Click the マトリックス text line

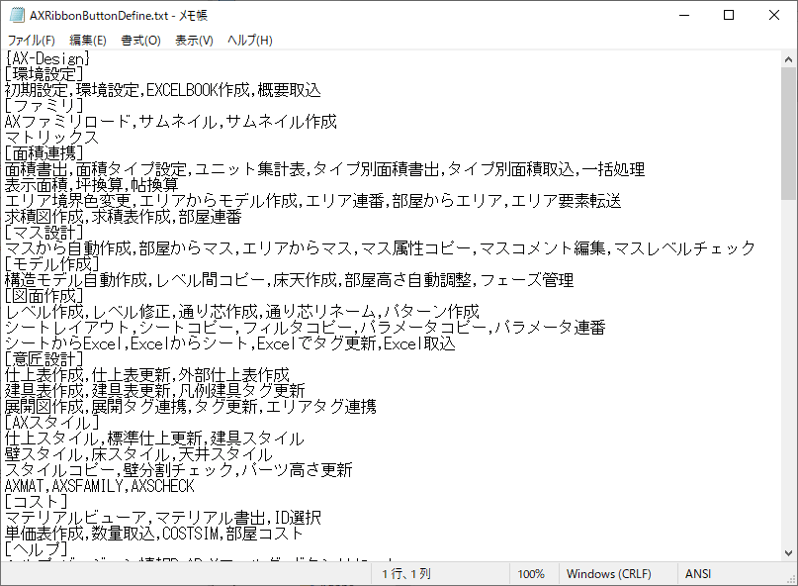tap(52, 137)
